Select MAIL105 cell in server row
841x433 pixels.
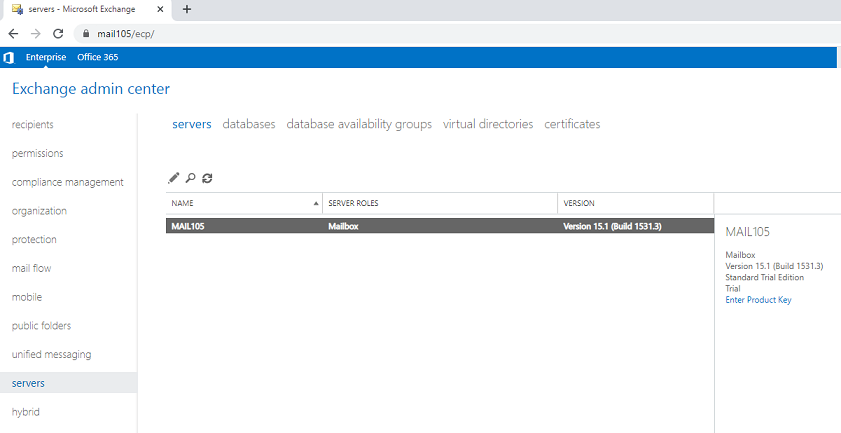pyautogui.click(x=188, y=226)
